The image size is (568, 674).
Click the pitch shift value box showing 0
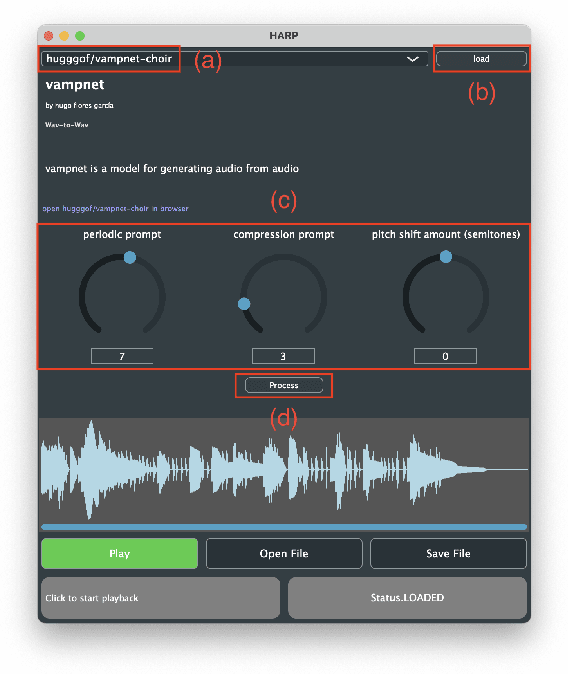[x=445, y=356]
